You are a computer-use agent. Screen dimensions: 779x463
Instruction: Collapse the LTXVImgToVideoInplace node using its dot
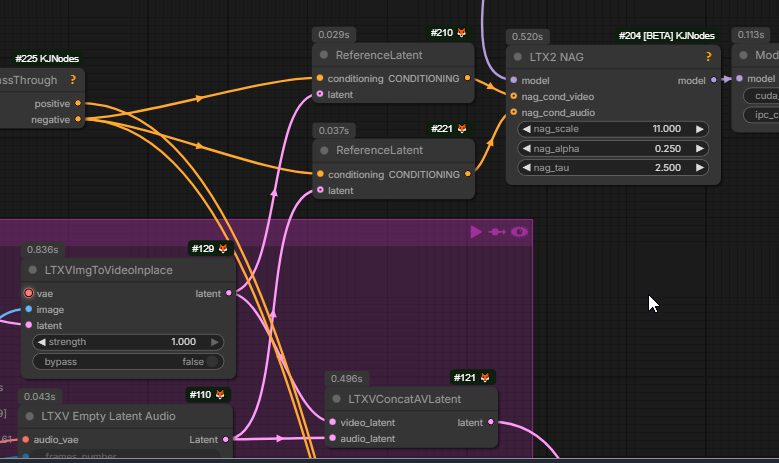coord(33,270)
